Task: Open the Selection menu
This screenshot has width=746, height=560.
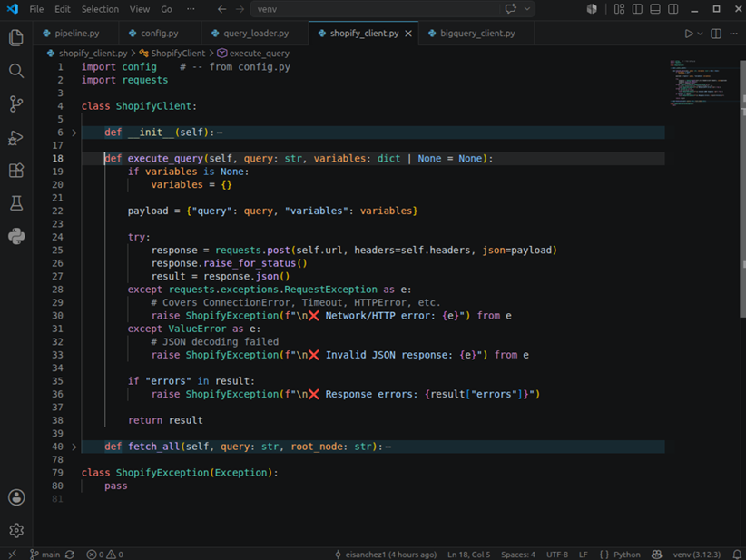Action: click(x=100, y=9)
